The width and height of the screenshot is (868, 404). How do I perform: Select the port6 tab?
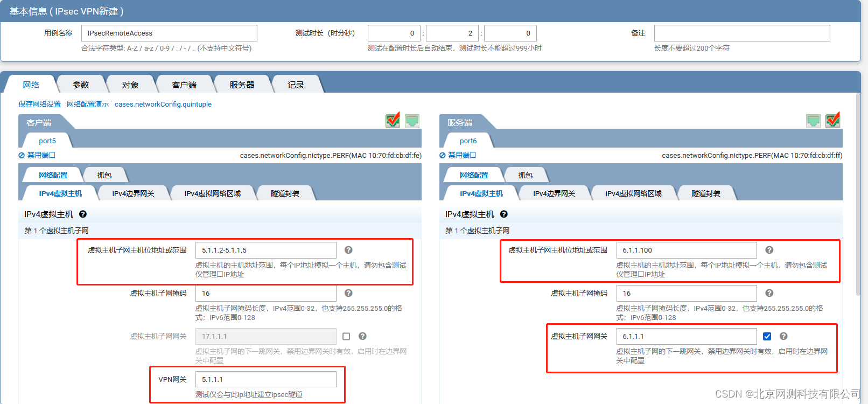pyautogui.click(x=468, y=141)
